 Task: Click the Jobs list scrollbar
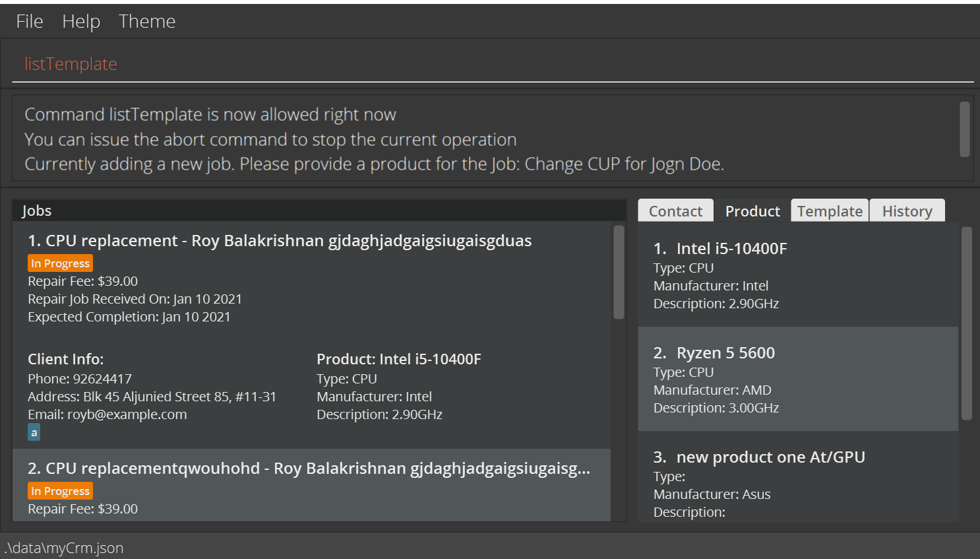[x=619, y=273]
